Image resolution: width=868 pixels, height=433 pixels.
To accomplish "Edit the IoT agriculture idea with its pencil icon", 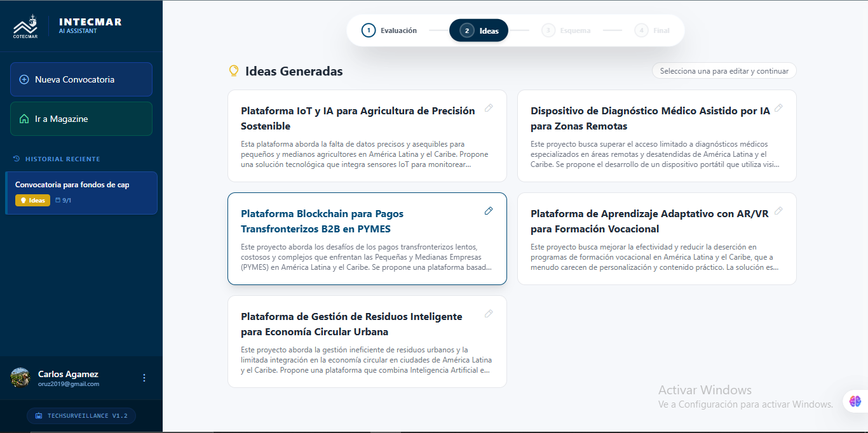I will coord(489,108).
